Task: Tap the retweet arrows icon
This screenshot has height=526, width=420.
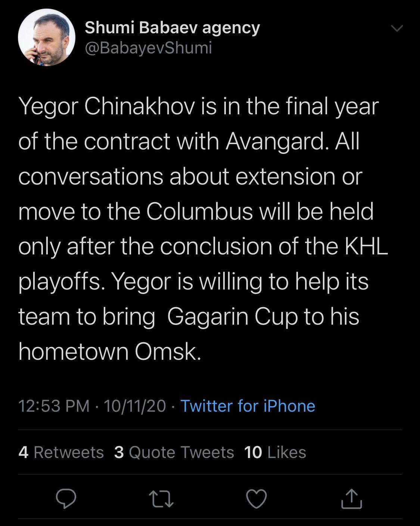Action: (x=161, y=499)
